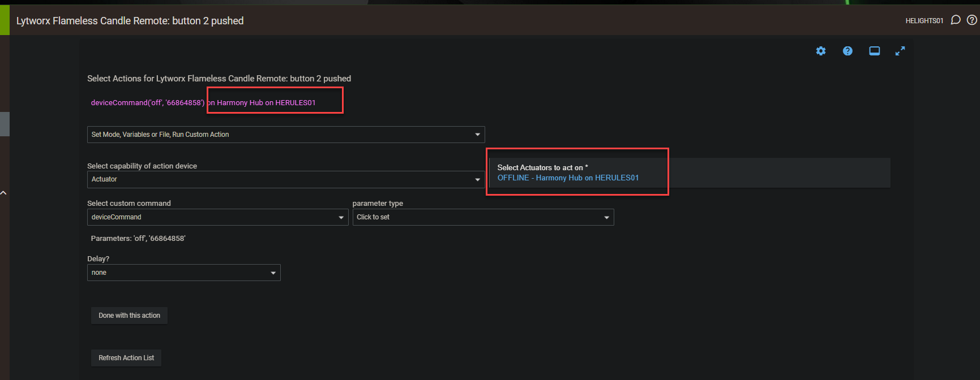Open the Delay none dropdown

[183, 273]
